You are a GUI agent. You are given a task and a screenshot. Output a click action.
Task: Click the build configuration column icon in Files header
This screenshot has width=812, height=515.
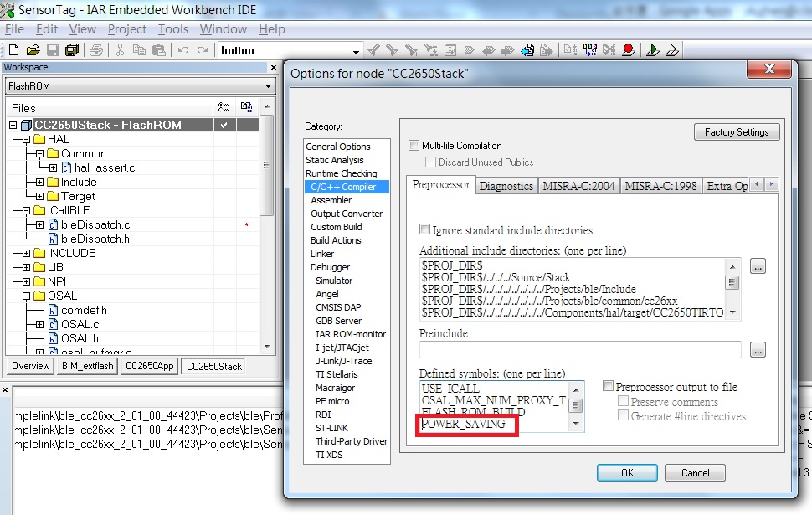tap(224, 107)
